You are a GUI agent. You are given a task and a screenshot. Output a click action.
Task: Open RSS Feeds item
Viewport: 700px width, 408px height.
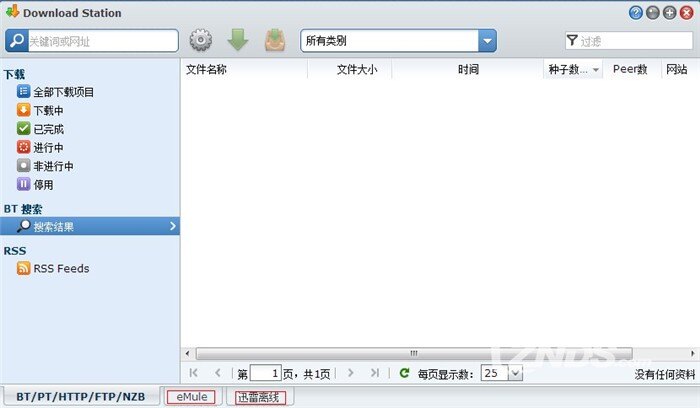(53, 268)
